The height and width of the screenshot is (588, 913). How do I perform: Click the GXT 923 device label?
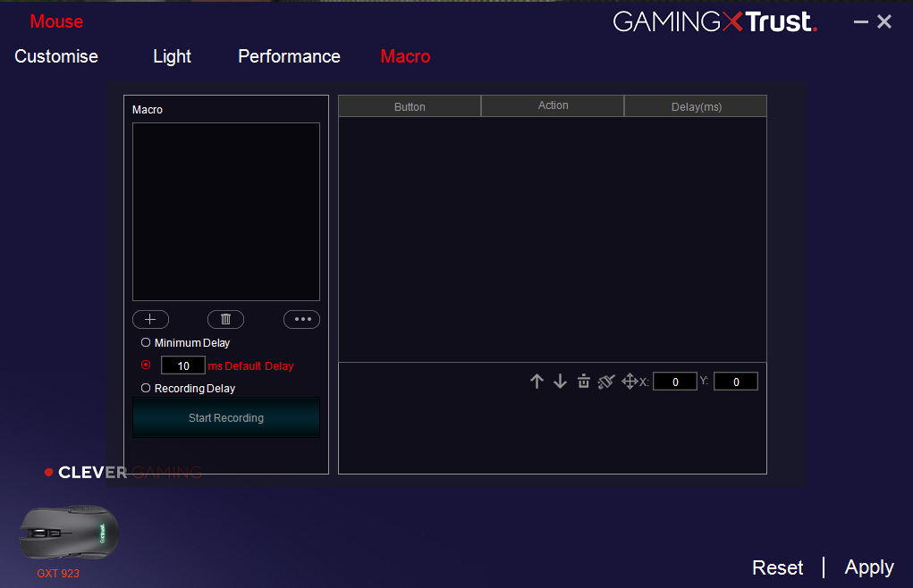coord(58,574)
